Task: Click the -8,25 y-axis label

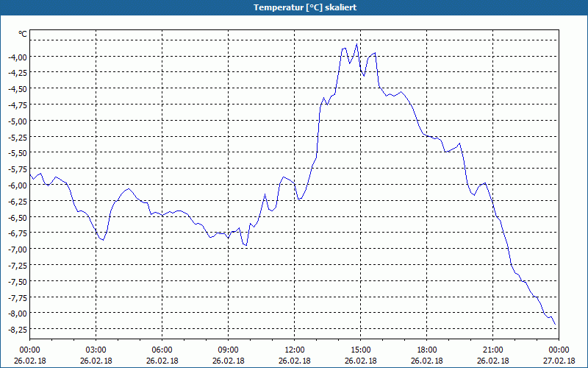Action: click(18, 329)
